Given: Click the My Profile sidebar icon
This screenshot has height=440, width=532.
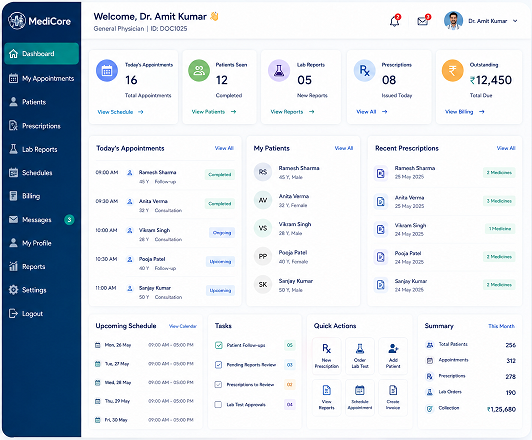Looking at the screenshot, I should click(13, 243).
